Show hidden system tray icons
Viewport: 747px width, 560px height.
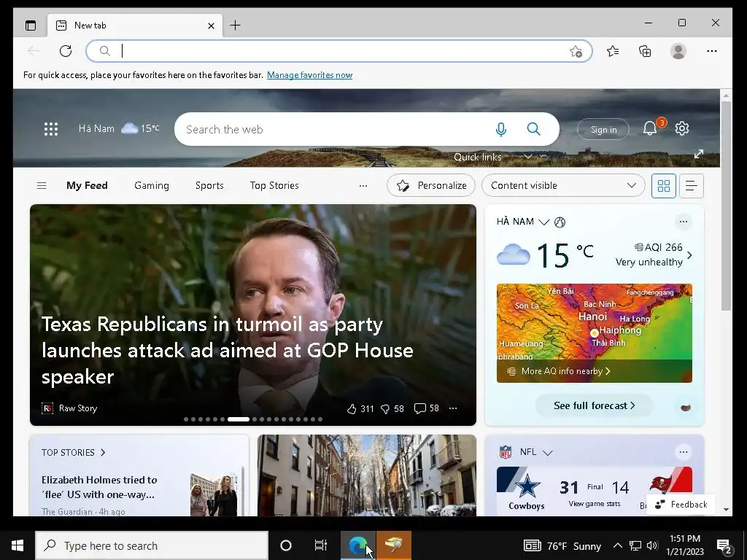(x=617, y=545)
